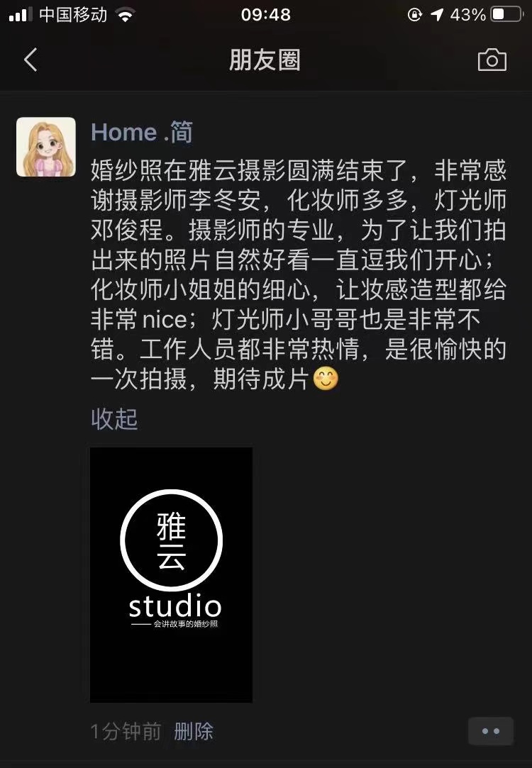Image resolution: width=532 pixels, height=768 pixels.
Task: Delete the post via 删除
Action: pos(194,731)
